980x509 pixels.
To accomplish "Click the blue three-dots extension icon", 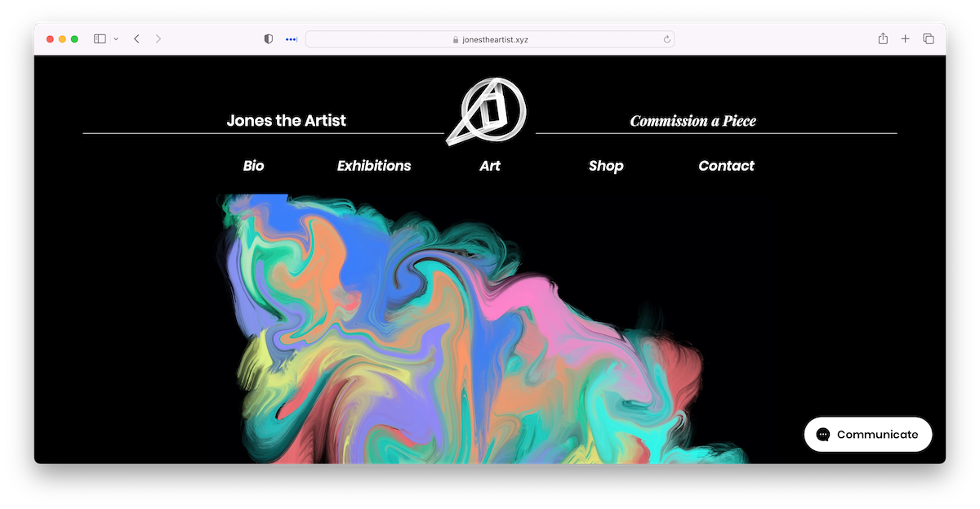I will (292, 39).
